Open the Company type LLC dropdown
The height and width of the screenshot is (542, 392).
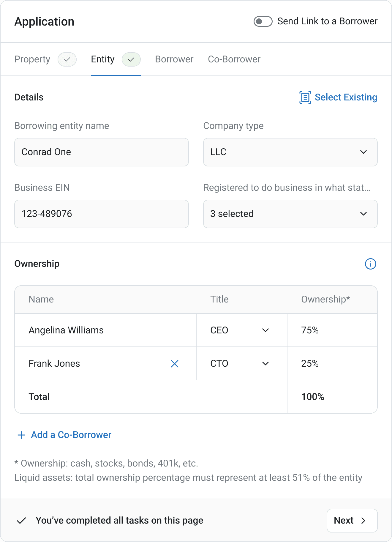[290, 152]
